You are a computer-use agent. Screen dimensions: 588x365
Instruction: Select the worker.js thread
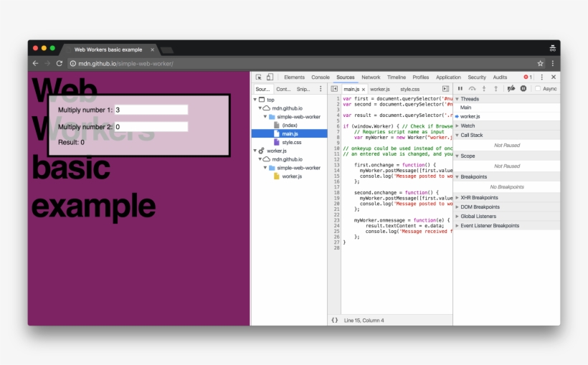pos(470,116)
